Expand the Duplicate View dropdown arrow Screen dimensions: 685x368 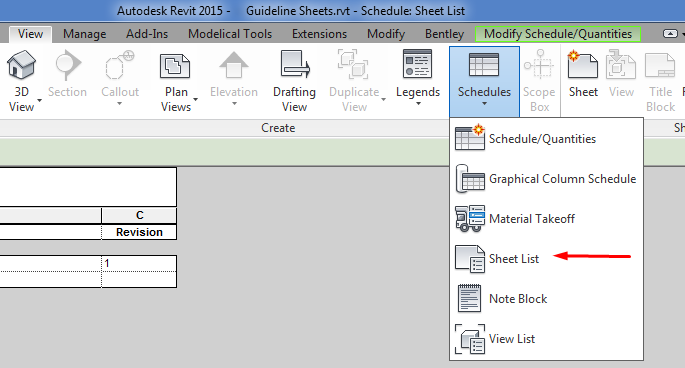point(383,100)
